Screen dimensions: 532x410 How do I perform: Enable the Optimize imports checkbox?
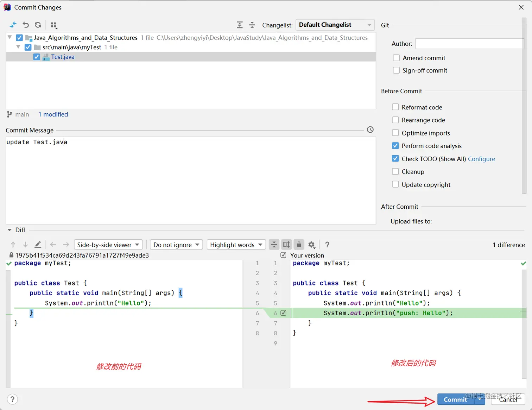[395, 133]
